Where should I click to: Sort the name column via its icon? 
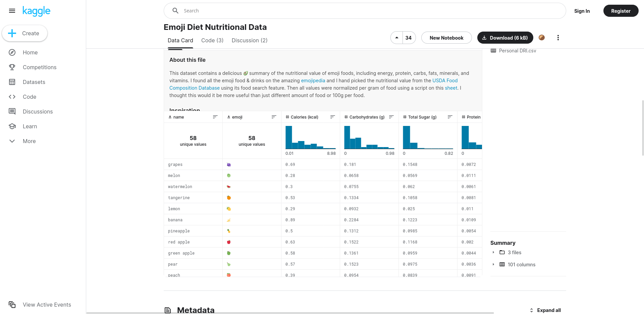pos(215,117)
